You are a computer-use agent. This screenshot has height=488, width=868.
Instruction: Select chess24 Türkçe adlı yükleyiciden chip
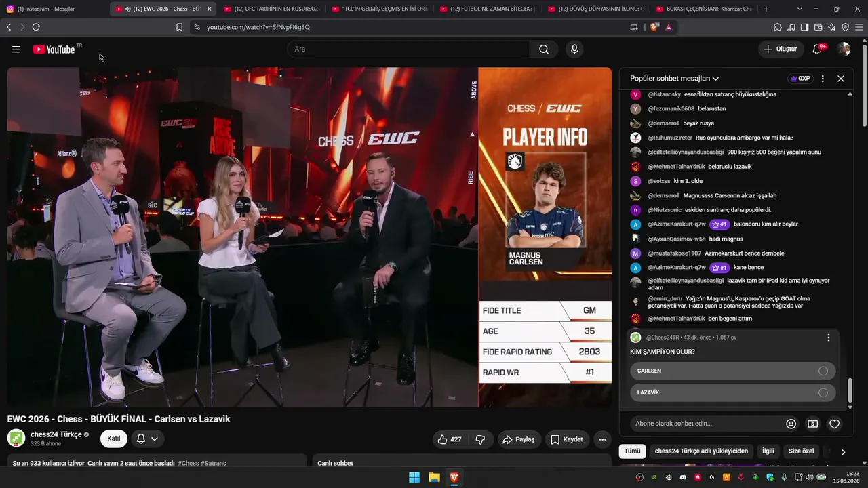(701, 451)
